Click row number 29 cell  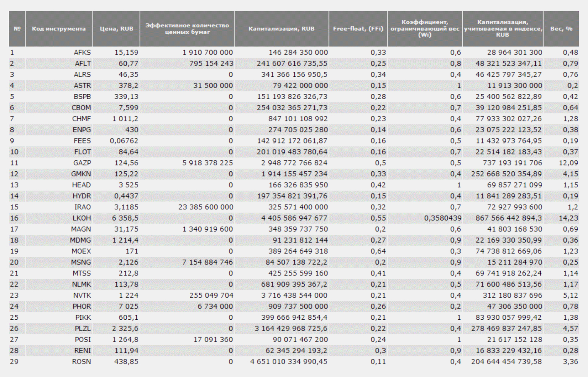[14, 362]
